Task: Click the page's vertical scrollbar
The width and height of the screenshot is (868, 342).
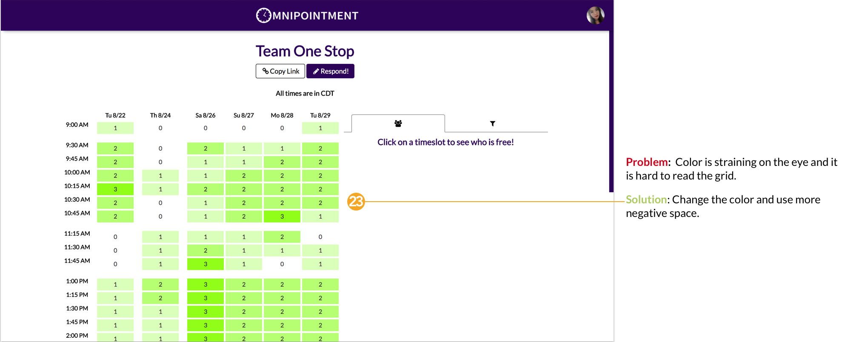Action: pyautogui.click(x=611, y=111)
